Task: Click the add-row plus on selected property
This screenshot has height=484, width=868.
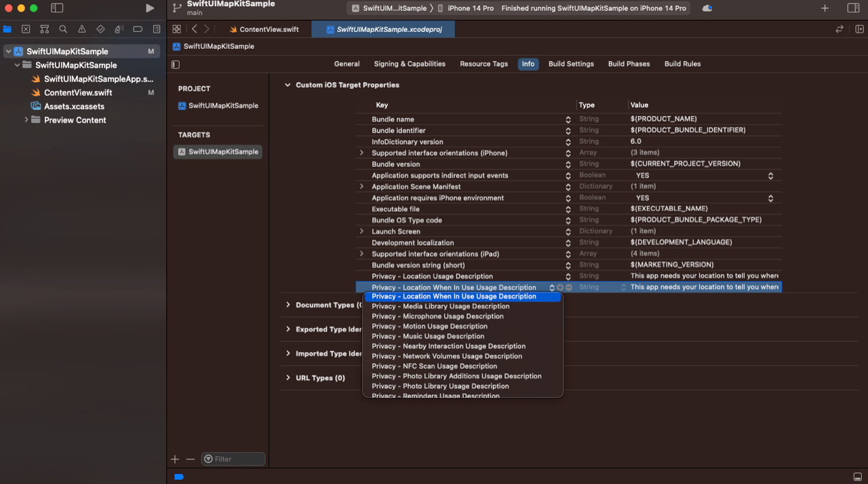Action: pos(560,288)
